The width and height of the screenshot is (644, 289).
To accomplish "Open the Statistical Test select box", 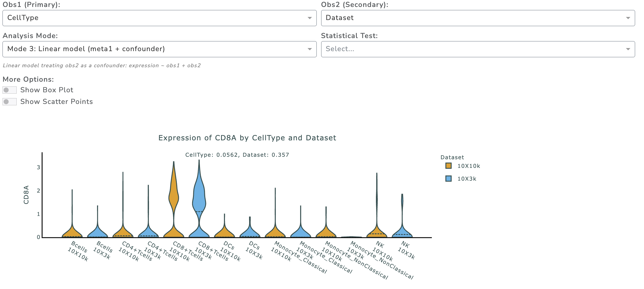I will click(478, 49).
